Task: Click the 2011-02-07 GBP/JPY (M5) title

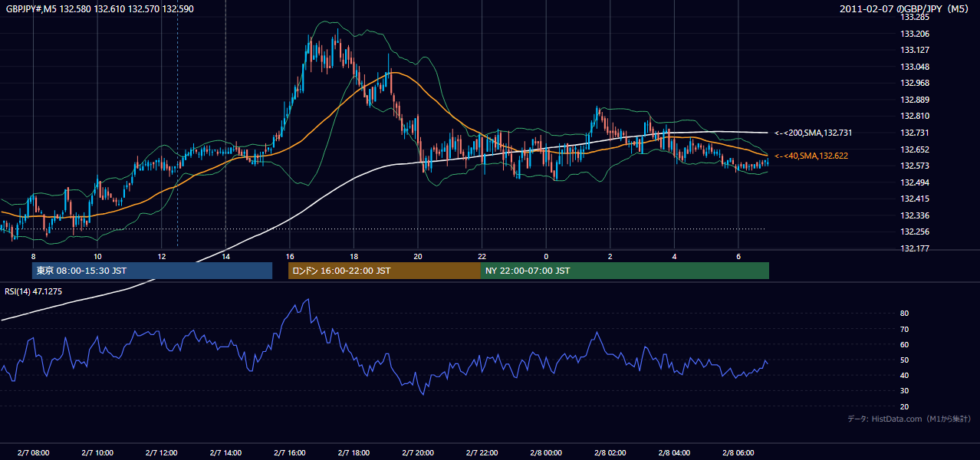Action: click(905, 9)
